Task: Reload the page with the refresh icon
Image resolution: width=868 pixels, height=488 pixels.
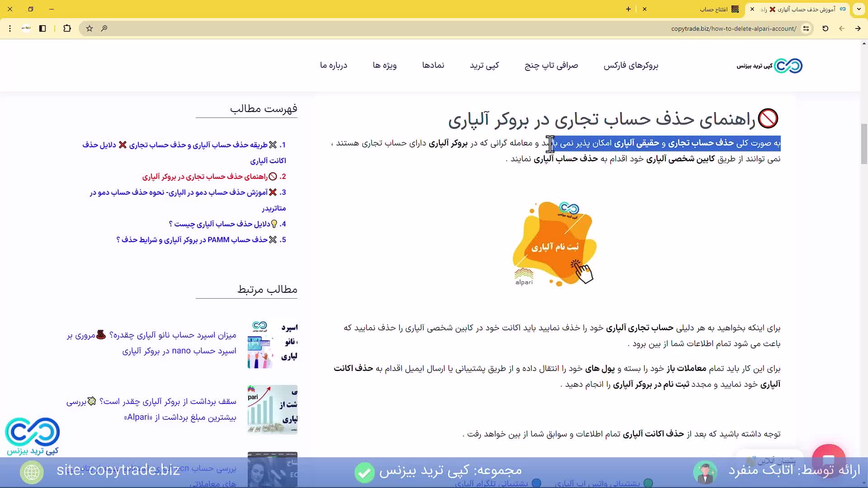Action: pyautogui.click(x=825, y=28)
